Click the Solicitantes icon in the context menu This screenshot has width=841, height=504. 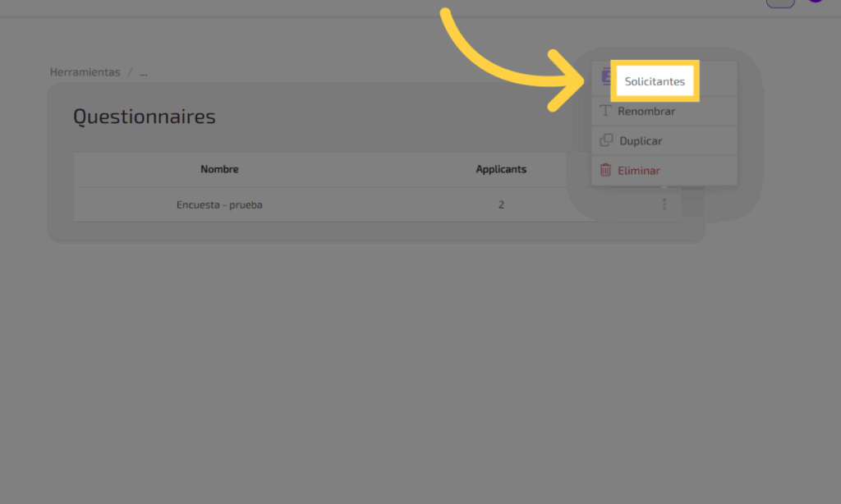click(607, 77)
